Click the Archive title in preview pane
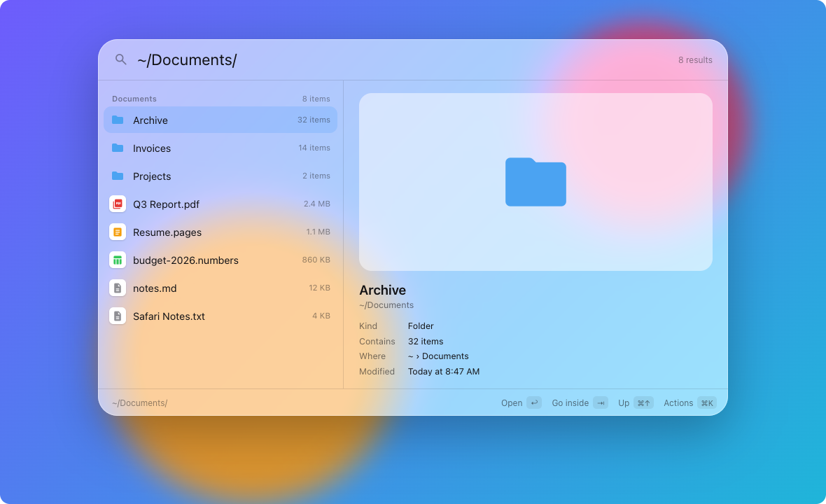This screenshot has width=826, height=504. [x=382, y=290]
